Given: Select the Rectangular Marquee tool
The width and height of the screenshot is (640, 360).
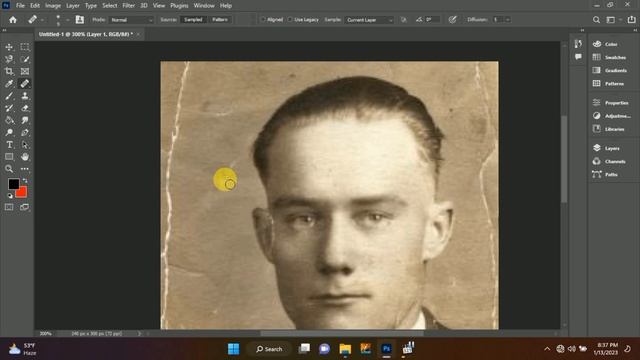Looking at the screenshot, I should [x=25, y=47].
